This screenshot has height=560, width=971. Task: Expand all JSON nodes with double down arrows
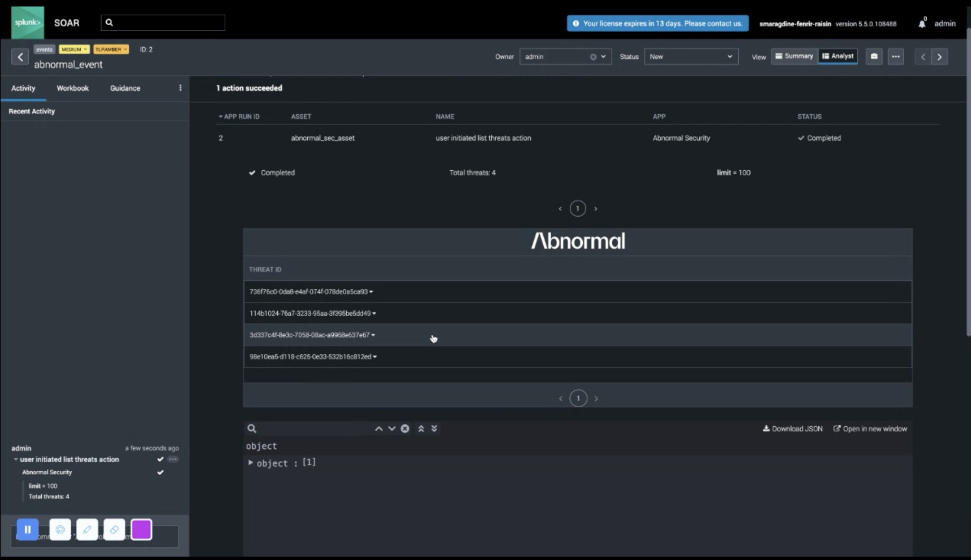(x=434, y=429)
